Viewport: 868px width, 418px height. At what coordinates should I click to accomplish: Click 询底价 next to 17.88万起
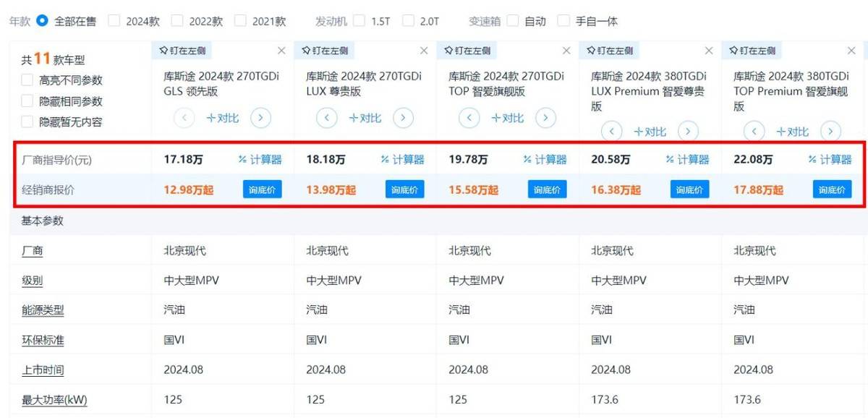[x=833, y=189]
